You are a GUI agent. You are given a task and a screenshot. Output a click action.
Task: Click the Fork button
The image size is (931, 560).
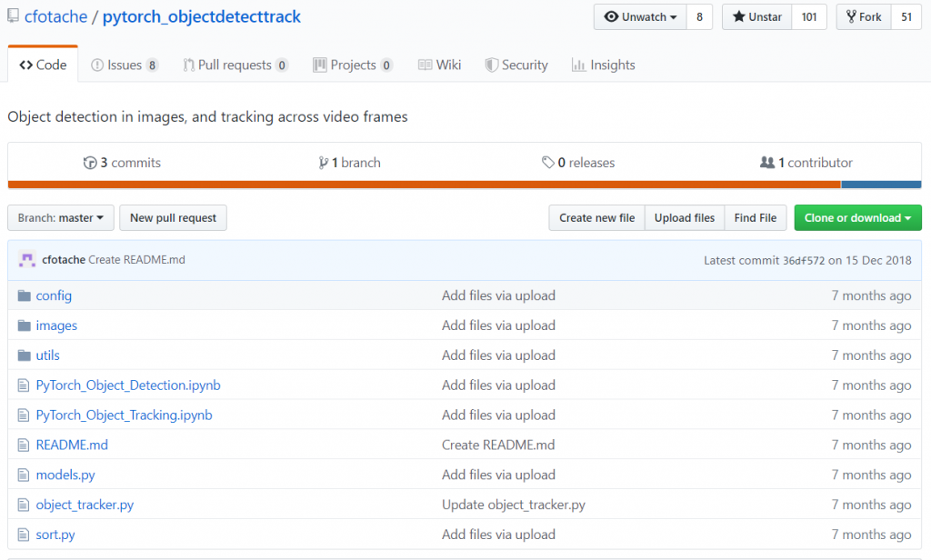(863, 17)
